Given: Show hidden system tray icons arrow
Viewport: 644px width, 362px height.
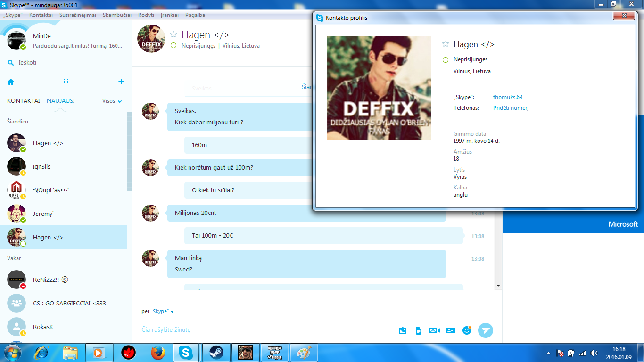Looking at the screenshot, I should (548, 353).
